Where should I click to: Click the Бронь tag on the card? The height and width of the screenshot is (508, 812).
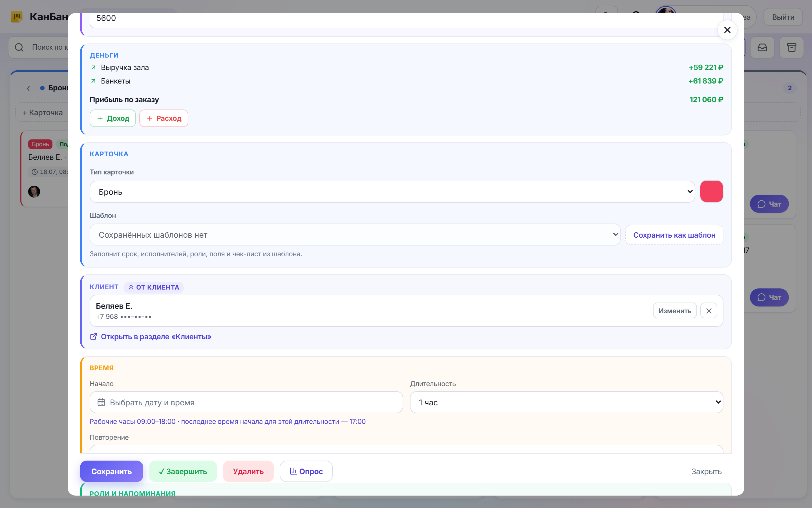click(40, 144)
